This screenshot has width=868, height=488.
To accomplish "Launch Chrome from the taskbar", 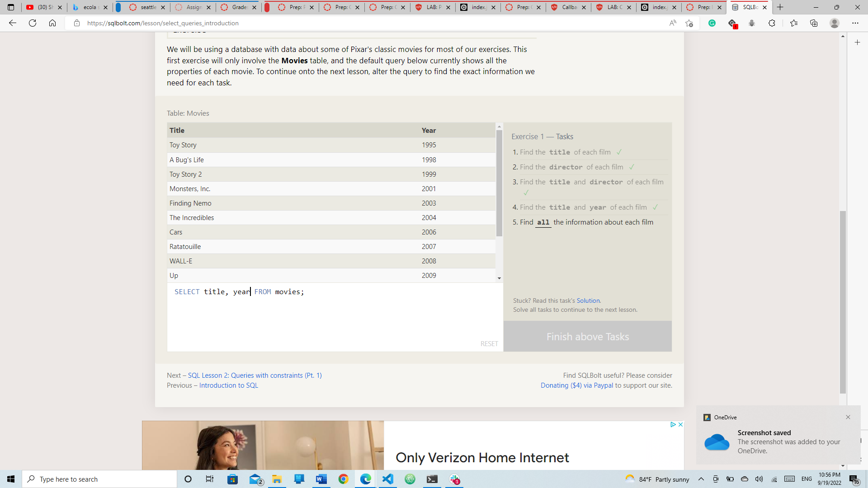I will (x=344, y=479).
